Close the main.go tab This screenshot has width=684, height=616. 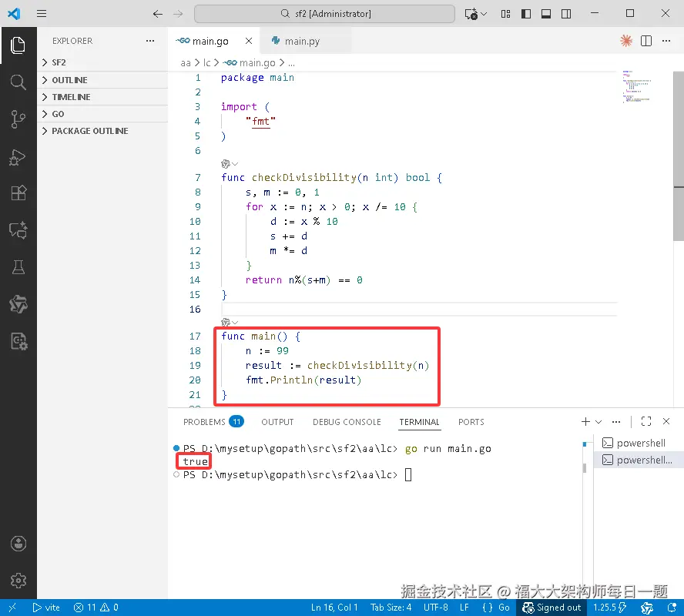click(x=249, y=41)
